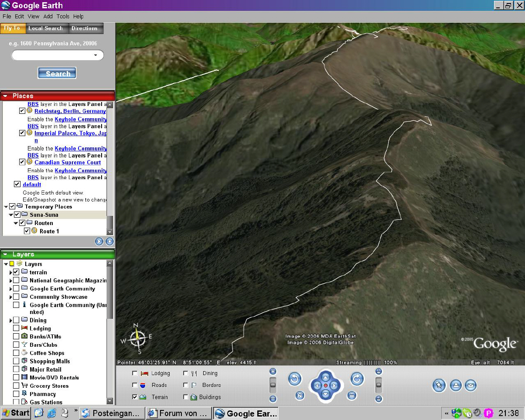Click the zoom slider handle
Screen dimensions: 525x420
[273, 385]
